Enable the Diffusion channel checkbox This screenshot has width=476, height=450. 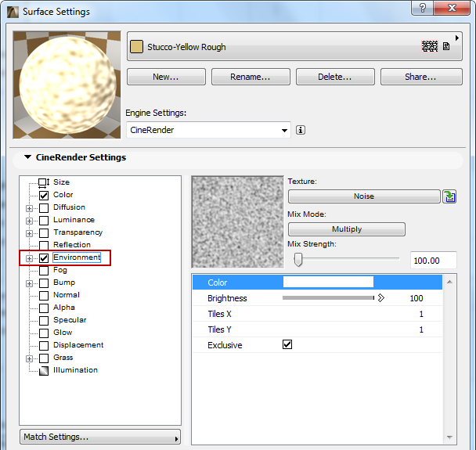[44, 208]
